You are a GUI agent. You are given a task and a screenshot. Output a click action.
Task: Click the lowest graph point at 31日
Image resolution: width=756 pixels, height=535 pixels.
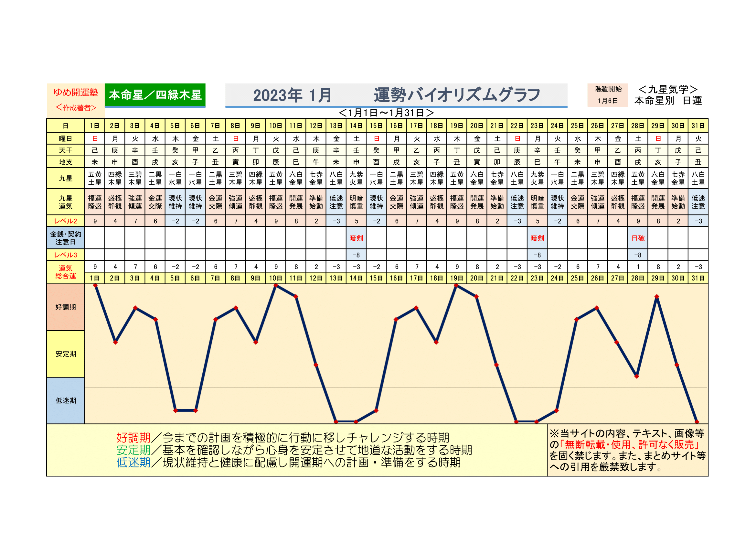point(697,422)
